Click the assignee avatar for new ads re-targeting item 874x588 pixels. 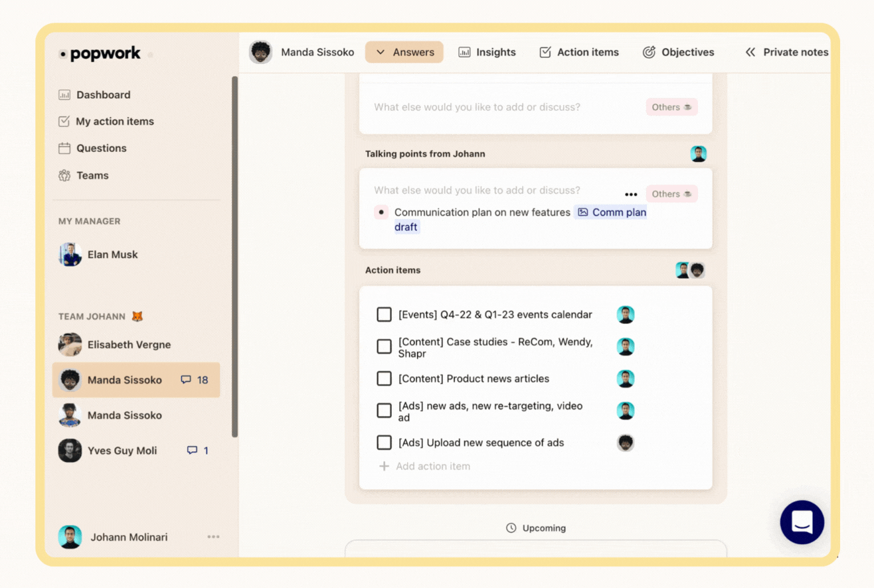pos(626,411)
